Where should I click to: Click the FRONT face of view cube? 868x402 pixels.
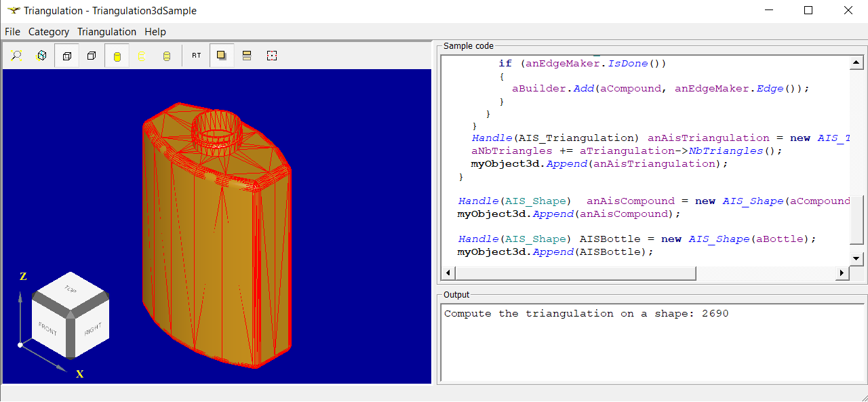tap(48, 329)
